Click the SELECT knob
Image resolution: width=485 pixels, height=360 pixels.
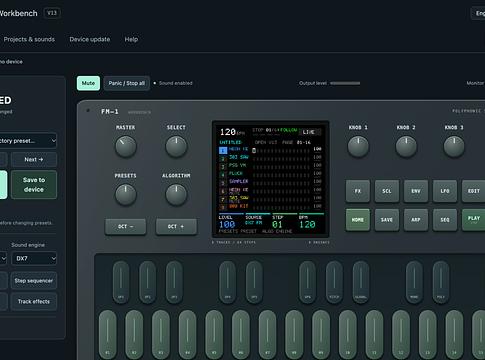coord(176,147)
